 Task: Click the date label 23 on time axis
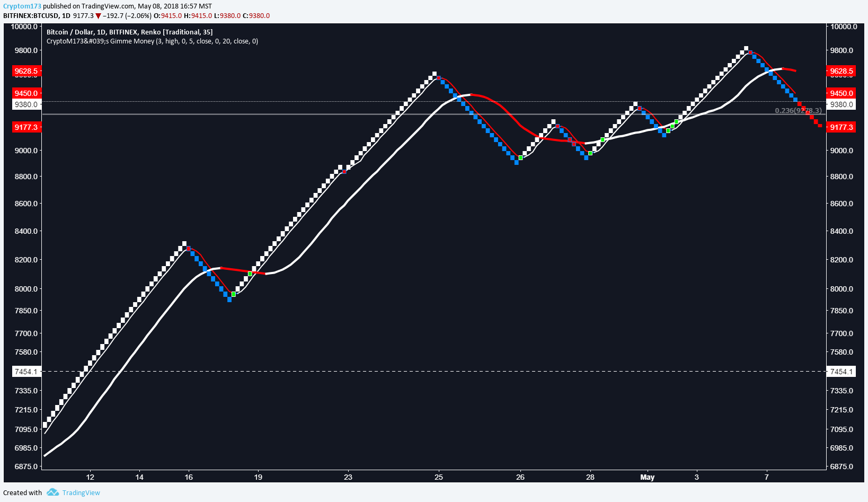click(x=348, y=477)
